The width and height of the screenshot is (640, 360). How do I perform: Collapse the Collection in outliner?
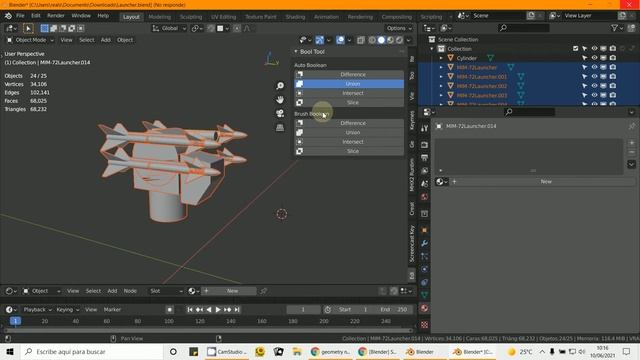coord(432,49)
